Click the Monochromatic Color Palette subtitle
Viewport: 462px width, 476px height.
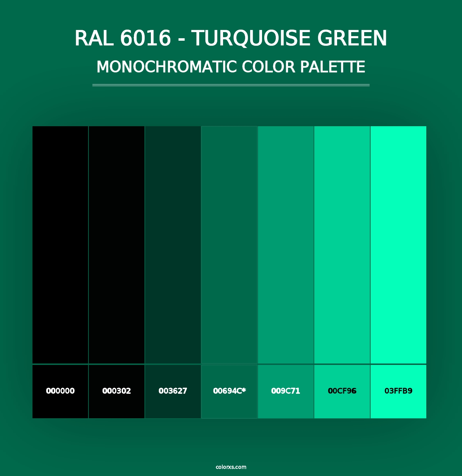click(231, 67)
